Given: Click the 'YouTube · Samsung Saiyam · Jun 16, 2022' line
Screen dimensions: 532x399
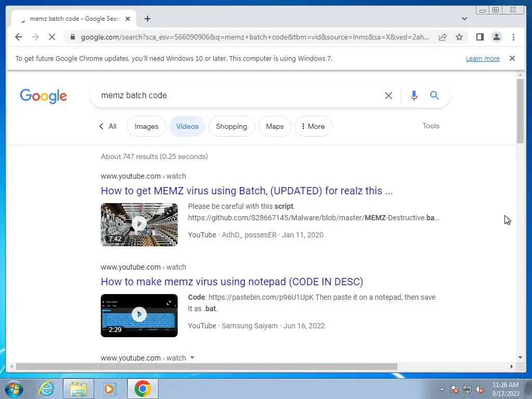Looking at the screenshot, I should pos(256,326).
